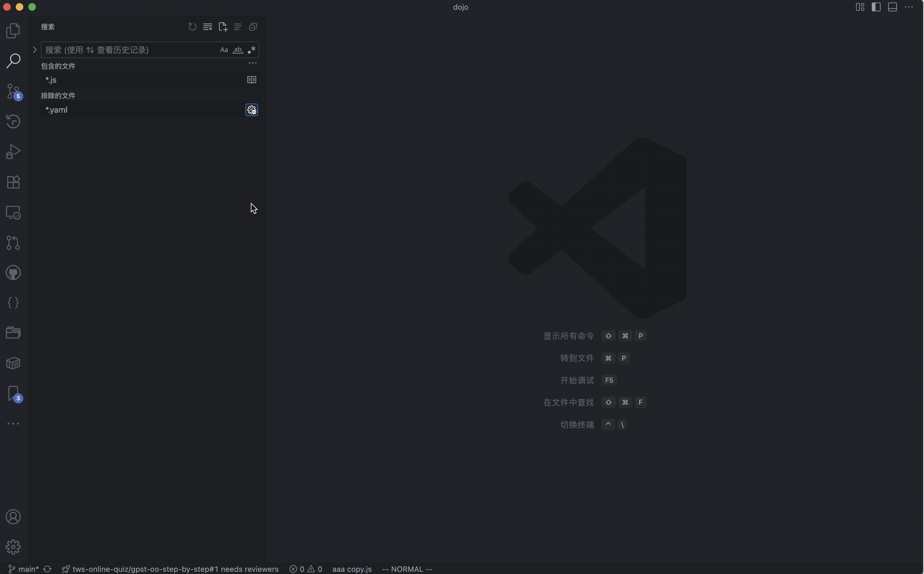Image resolution: width=924 pixels, height=574 pixels.
Task: Open the Accounts menu
Action: [13, 517]
